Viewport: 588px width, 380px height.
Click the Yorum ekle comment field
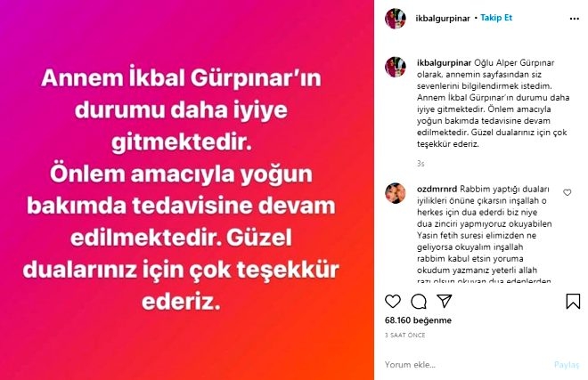pos(465,364)
